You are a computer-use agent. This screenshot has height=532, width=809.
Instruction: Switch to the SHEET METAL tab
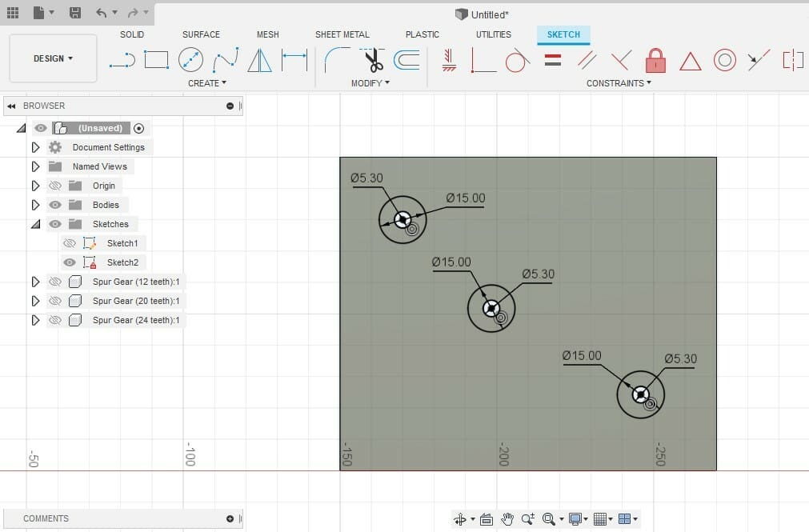(x=342, y=34)
